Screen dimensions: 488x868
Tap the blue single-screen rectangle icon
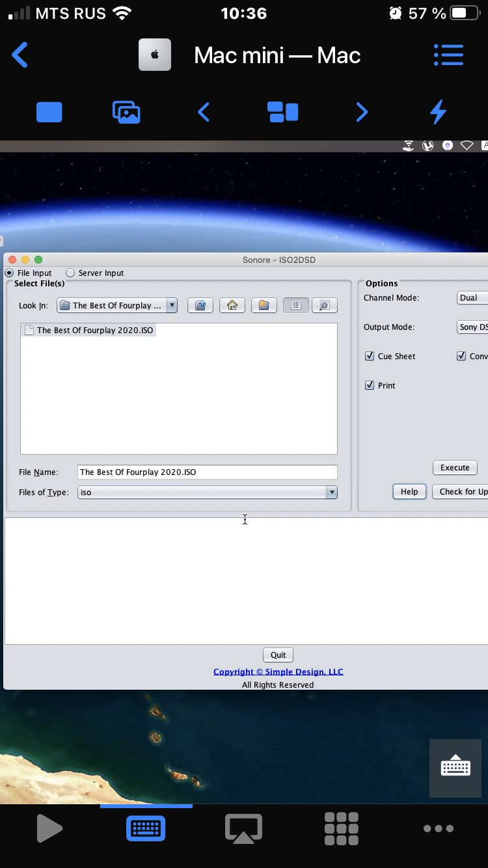point(49,113)
